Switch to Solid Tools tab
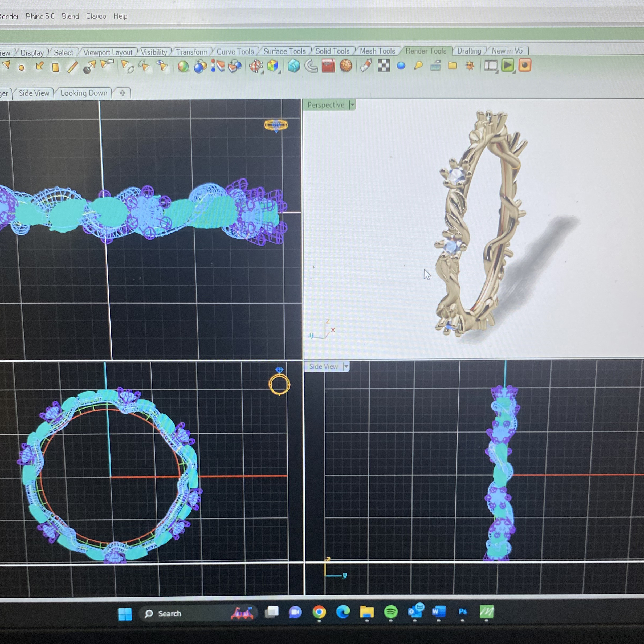 click(x=332, y=51)
